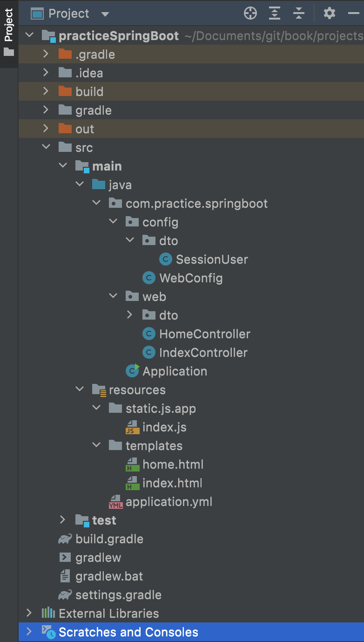Screen dimensions: 364x642
Task: Click the YML icon next to application.yml
Action: pyautogui.click(x=115, y=501)
